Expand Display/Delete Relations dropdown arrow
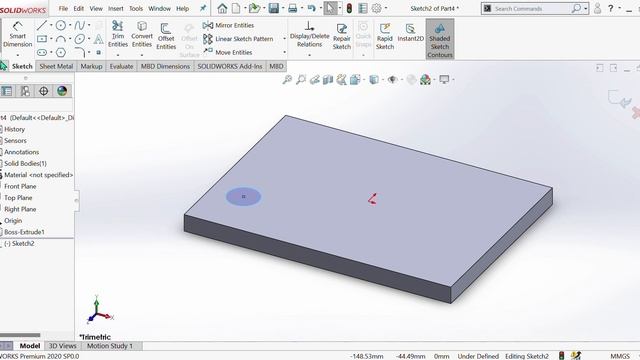 click(x=309, y=55)
